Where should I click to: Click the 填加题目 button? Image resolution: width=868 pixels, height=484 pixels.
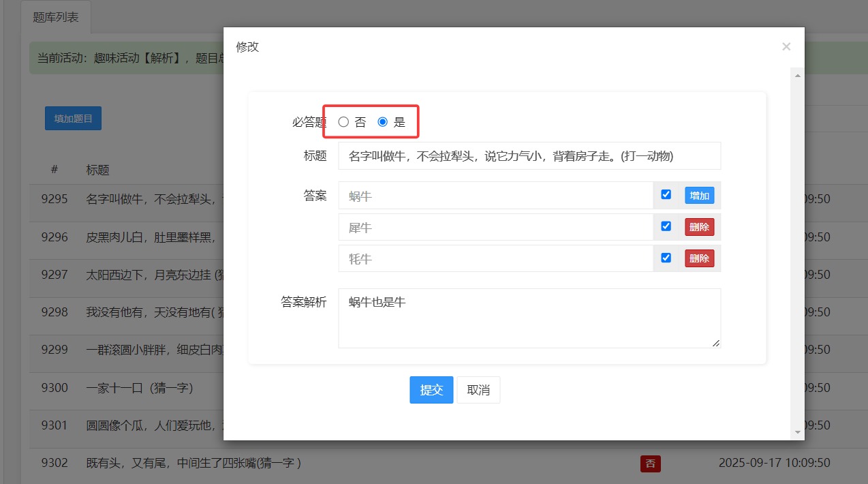72,117
